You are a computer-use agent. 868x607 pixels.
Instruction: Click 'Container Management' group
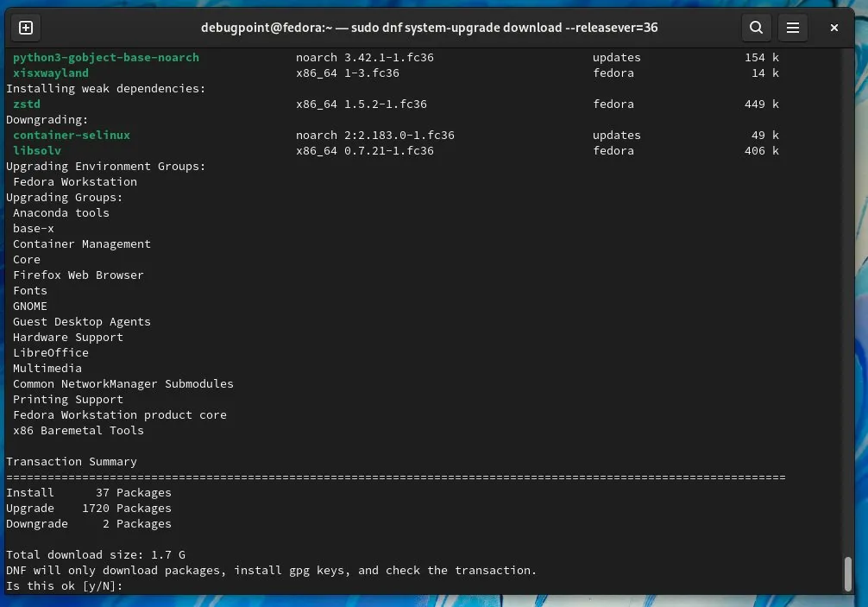point(81,243)
